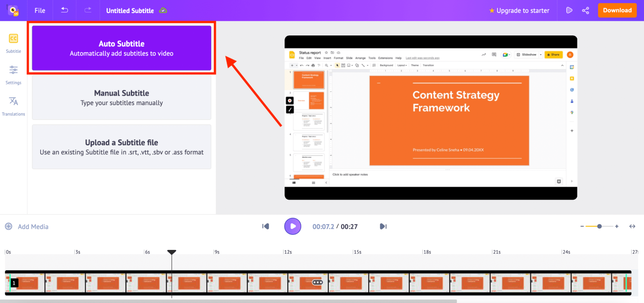Image resolution: width=644 pixels, height=303 pixels.
Task: Click the Typito app logo
Action: tap(14, 10)
